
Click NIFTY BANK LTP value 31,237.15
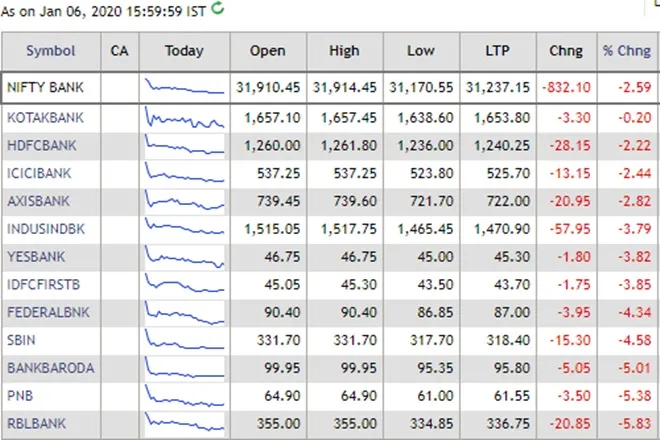point(498,88)
